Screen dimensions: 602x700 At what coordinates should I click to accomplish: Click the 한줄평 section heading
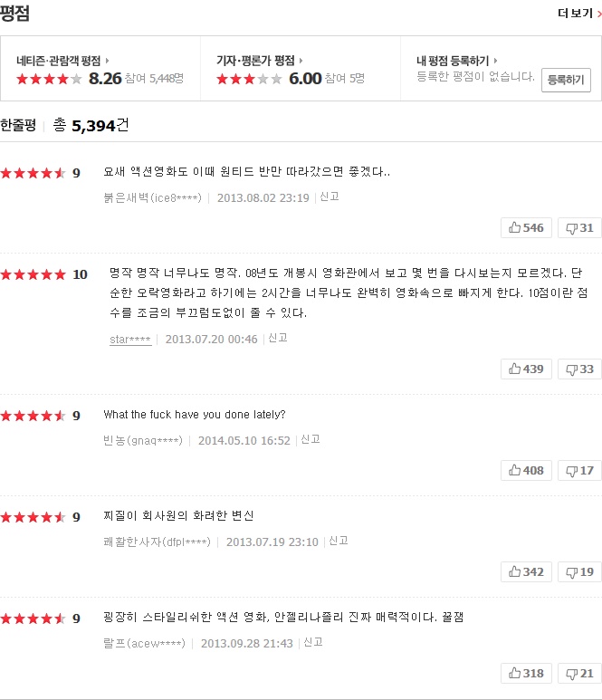pos(18,126)
